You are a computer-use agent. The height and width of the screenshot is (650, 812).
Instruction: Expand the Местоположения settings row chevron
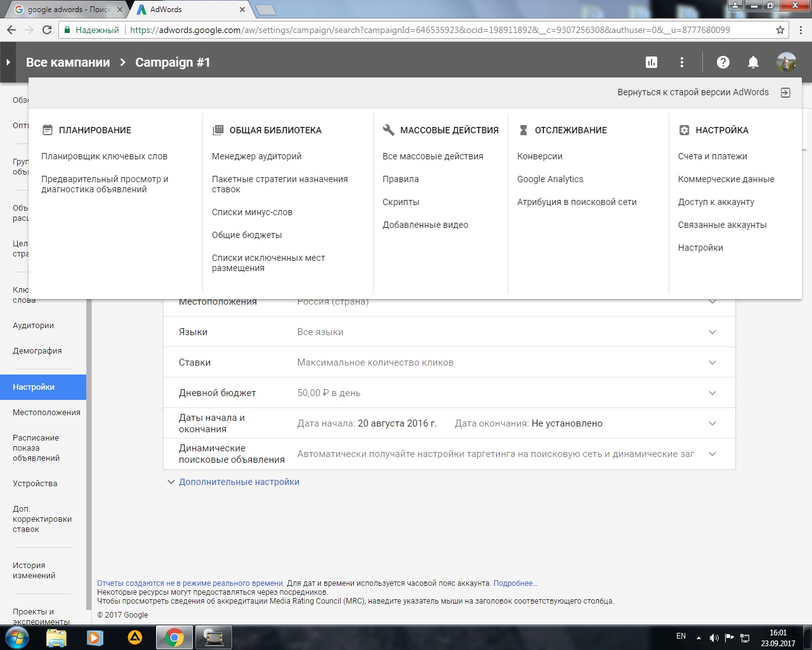[x=712, y=302]
